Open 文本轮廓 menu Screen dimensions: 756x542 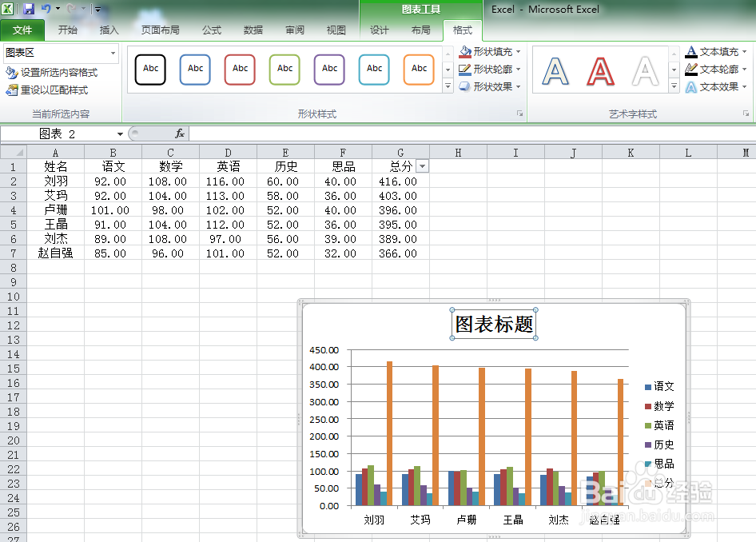click(716, 70)
